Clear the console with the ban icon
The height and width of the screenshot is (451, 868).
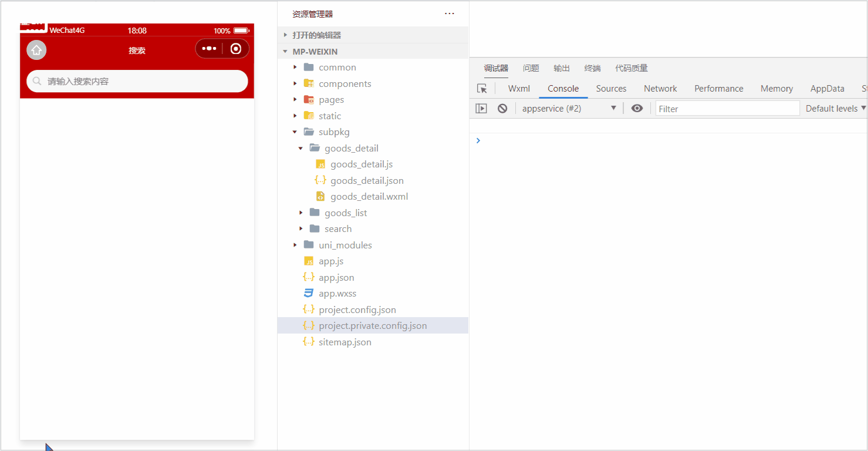coord(502,109)
